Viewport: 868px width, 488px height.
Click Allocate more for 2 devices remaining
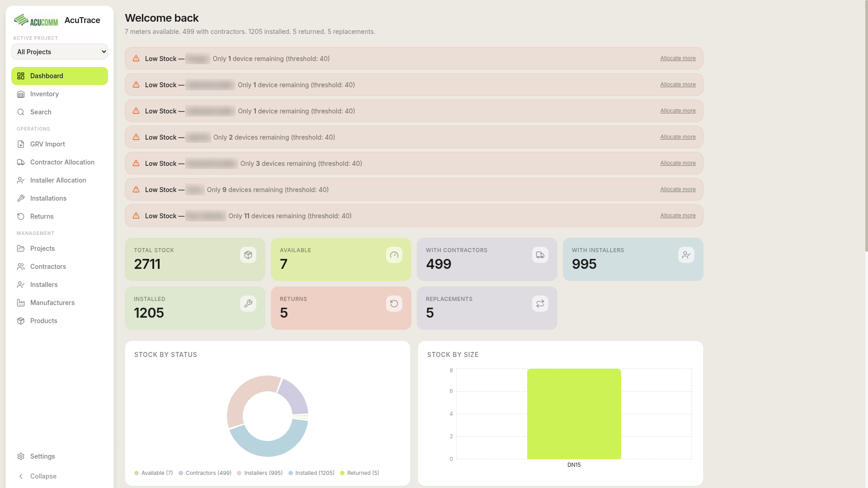(678, 137)
